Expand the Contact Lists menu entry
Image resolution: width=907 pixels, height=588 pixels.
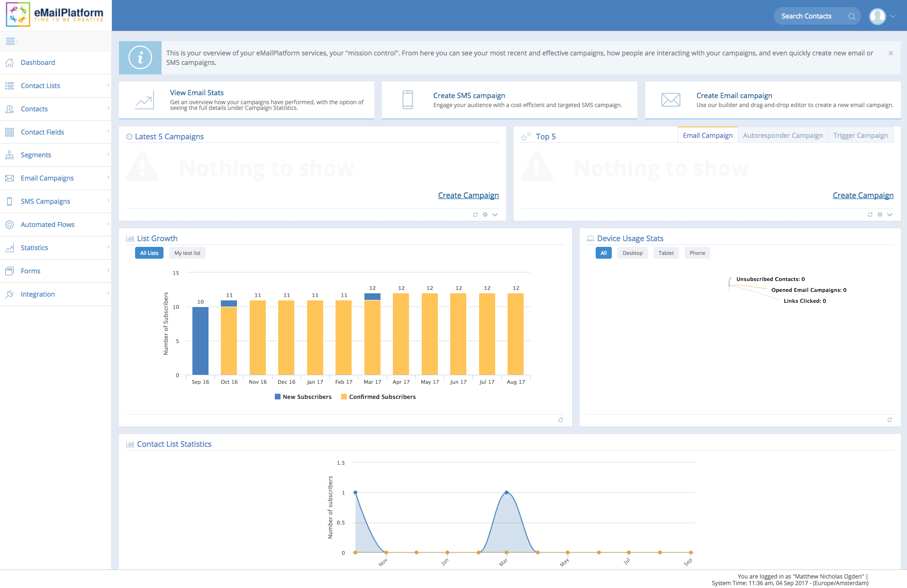tap(40, 86)
